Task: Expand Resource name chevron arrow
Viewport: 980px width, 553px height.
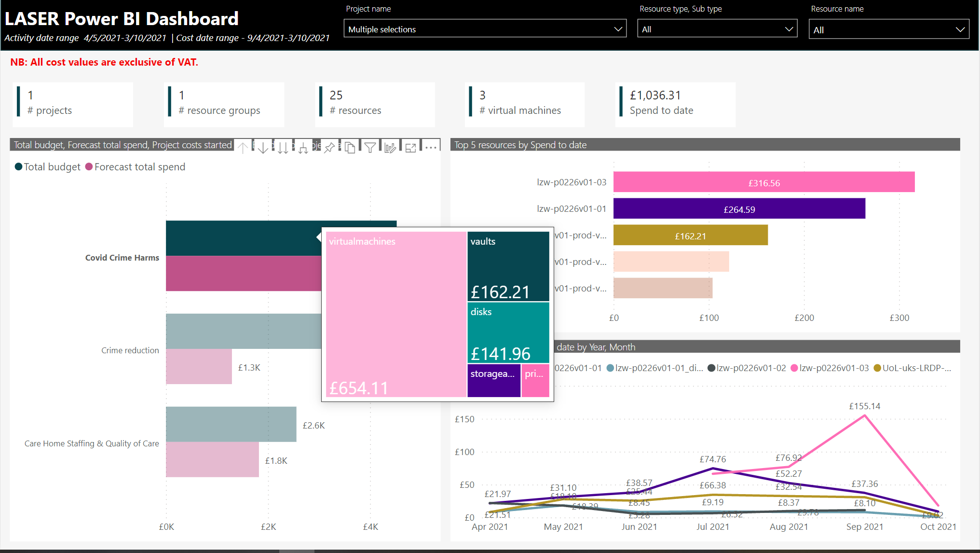Action: (x=960, y=29)
